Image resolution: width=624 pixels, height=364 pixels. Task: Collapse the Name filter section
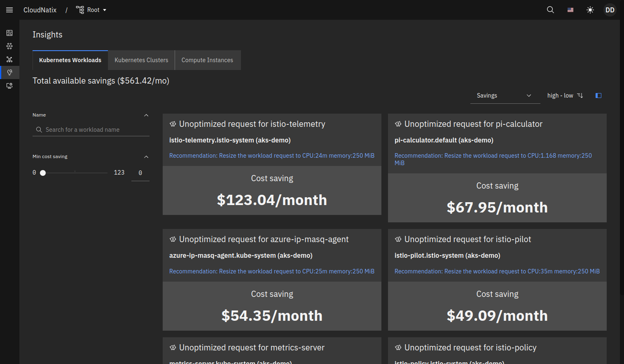(x=146, y=115)
